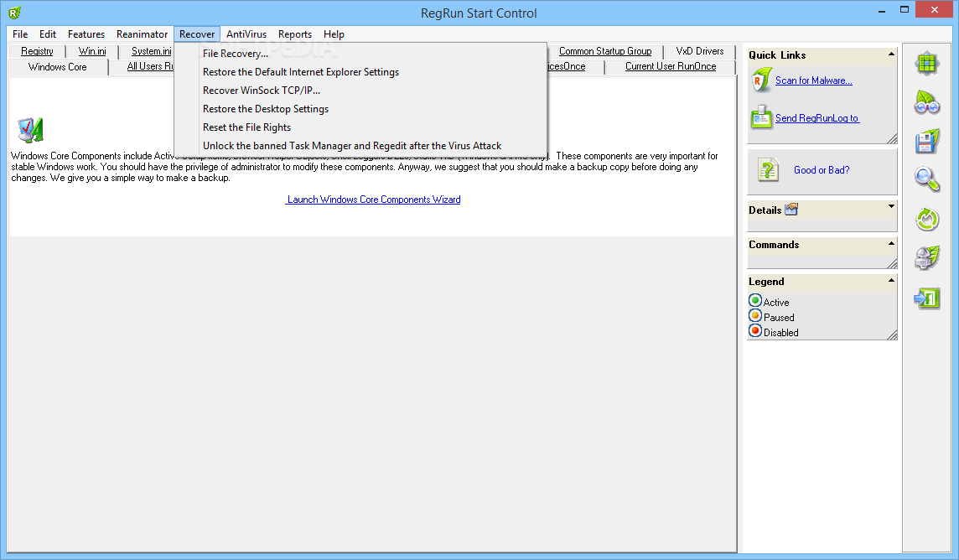Click the red Disabled legend indicator
Image resolution: width=959 pixels, height=560 pixels.
[755, 331]
